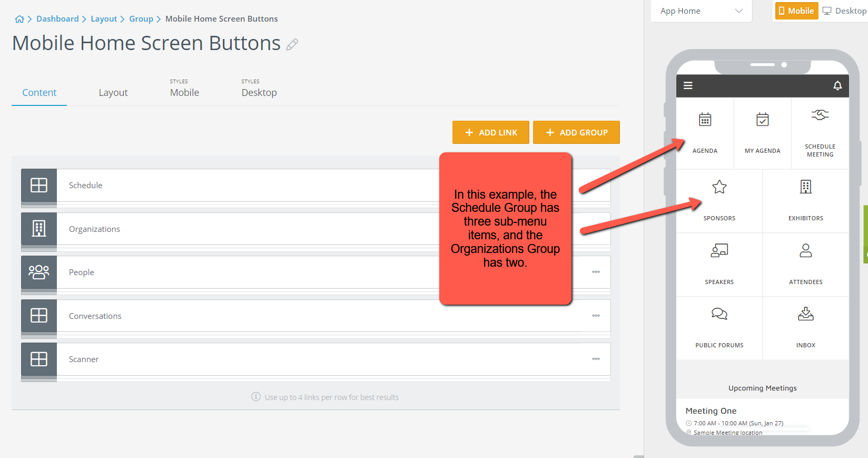Screen dimensions: 868x458
Task: Tap the Agenda calendar icon
Action: [705, 120]
